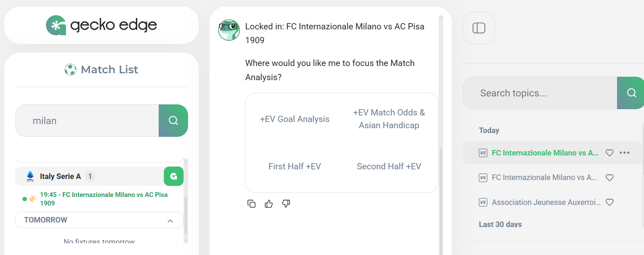The height and width of the screenshot is (255, 644).
Task: Click the Search topics input field
Action: coord(540,93)
